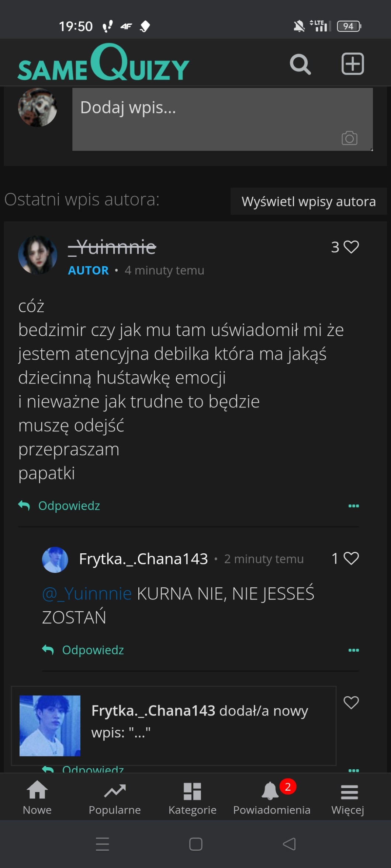Open the search magnifier icon
Viewport: 391px width, 868px height.
coord(300,64)
